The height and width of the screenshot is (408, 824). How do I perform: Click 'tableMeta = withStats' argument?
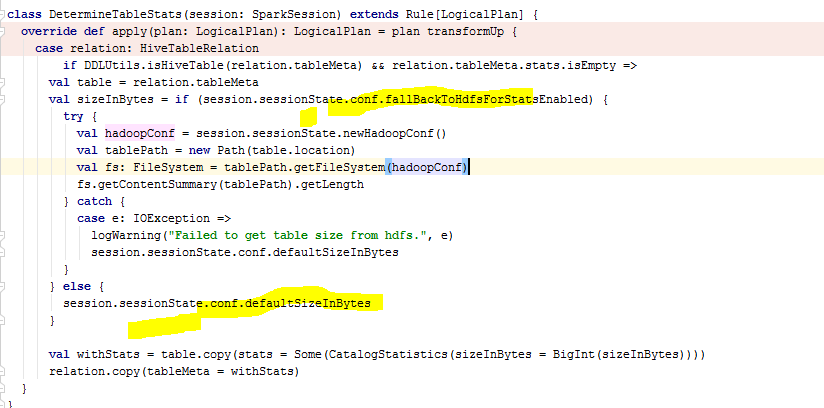tap(220, 371)
